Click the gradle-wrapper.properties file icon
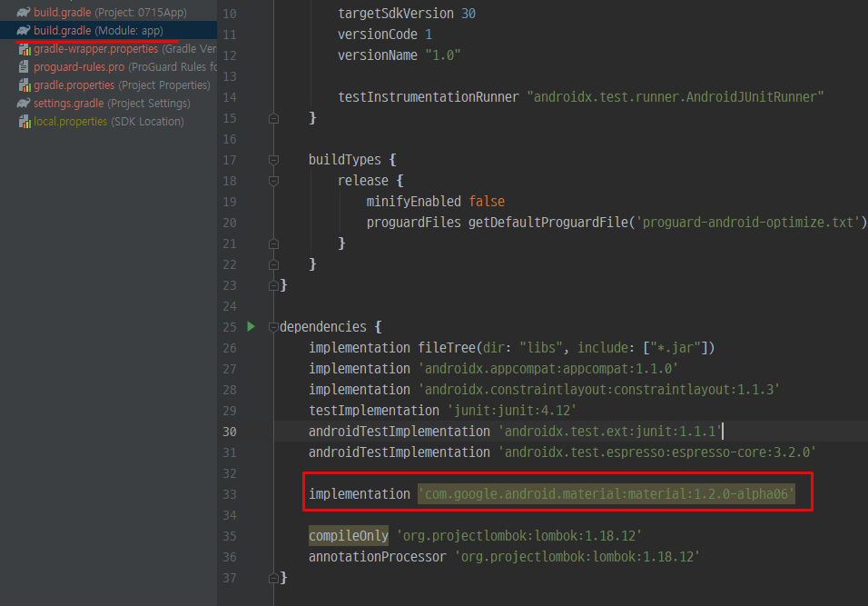 pos(25,49)
